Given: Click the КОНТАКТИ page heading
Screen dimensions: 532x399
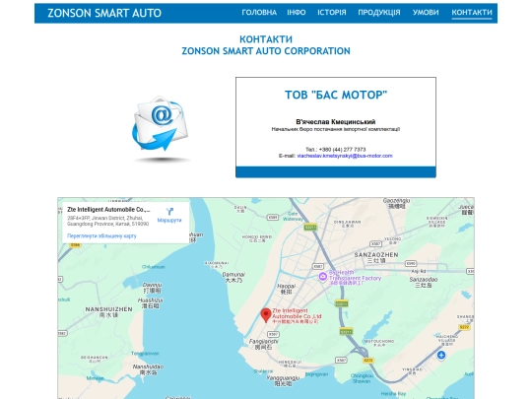Looking at the screenshot, I should pyautogui.click(x=266, y=39).
